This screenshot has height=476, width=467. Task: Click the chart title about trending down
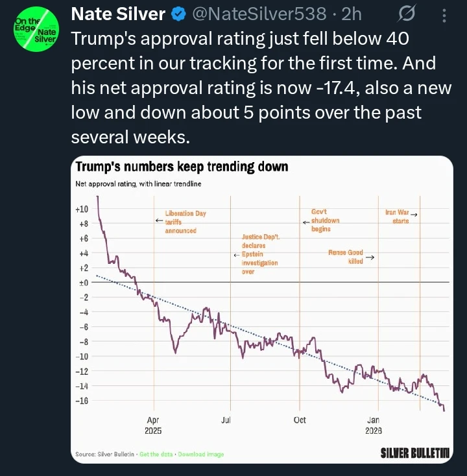181,167
